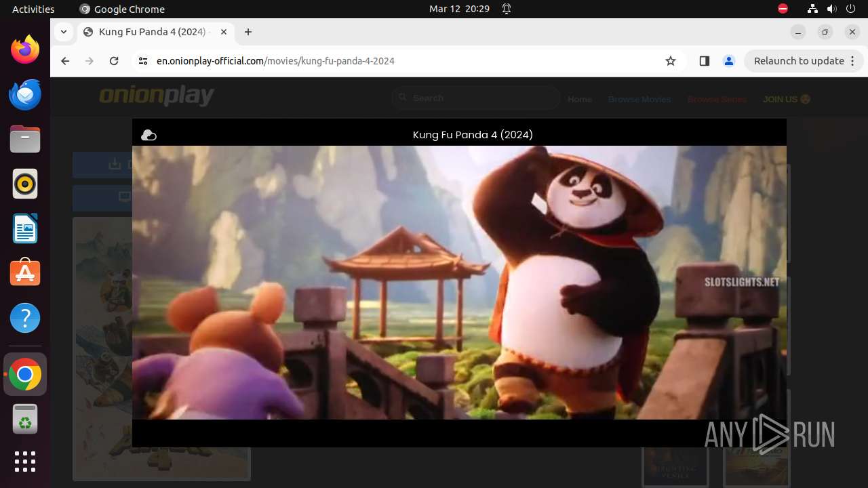This screenshot has height=488, width=868.
Task: Click the Google Chrome dock icon
Action: 25,374
